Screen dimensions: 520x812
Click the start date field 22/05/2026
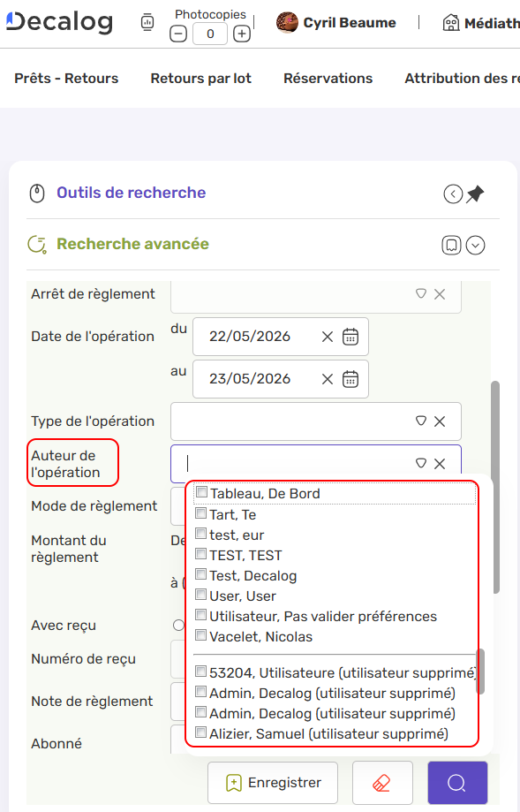[250, 337]
